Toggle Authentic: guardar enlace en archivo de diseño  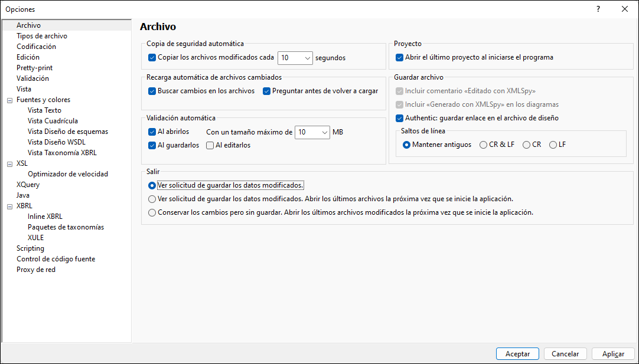pyautogui.click(x=399, y=119)
